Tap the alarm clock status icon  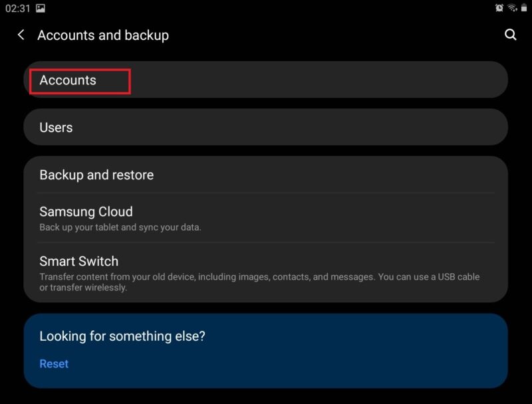499,8
